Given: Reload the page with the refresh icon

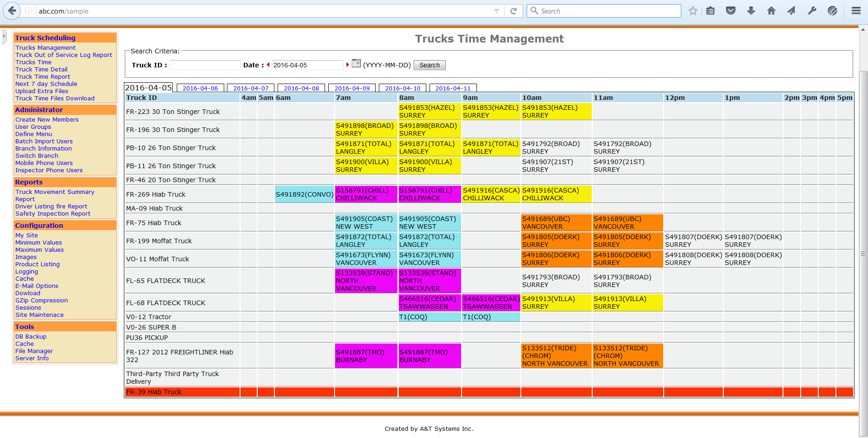Looking at the screenshot, I should click(x=514, y=11).
